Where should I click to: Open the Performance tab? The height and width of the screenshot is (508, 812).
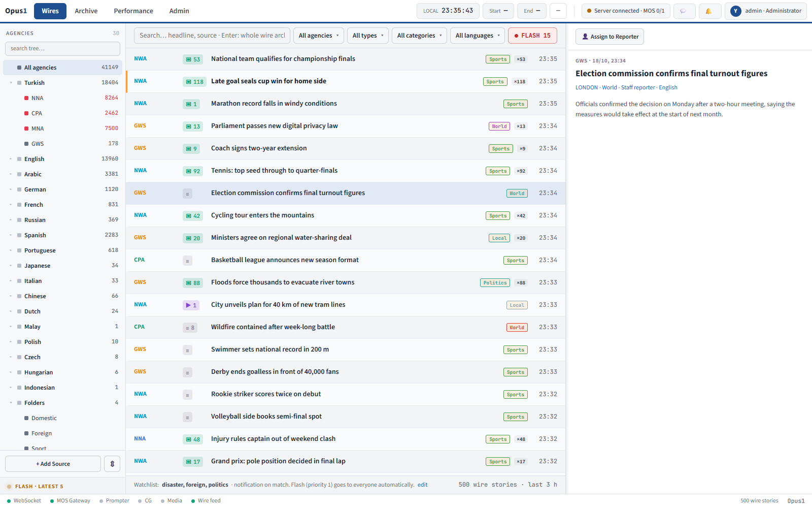pos(133,11)
